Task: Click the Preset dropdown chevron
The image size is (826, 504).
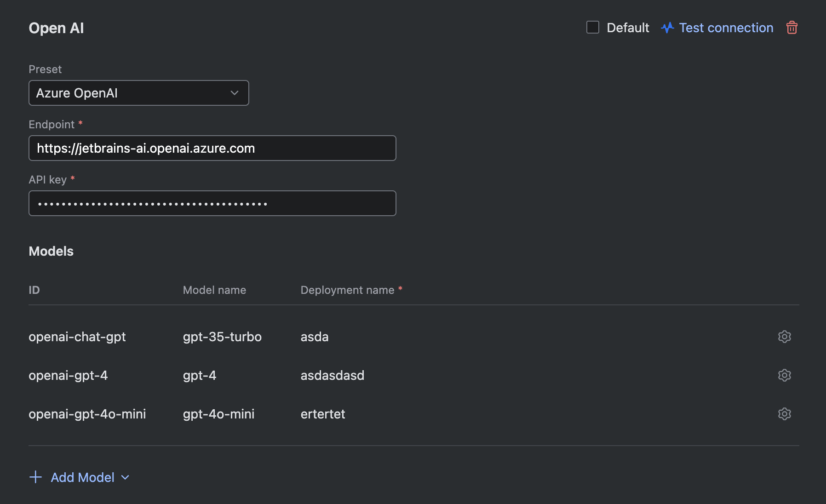Action: (x=235, y=93)
